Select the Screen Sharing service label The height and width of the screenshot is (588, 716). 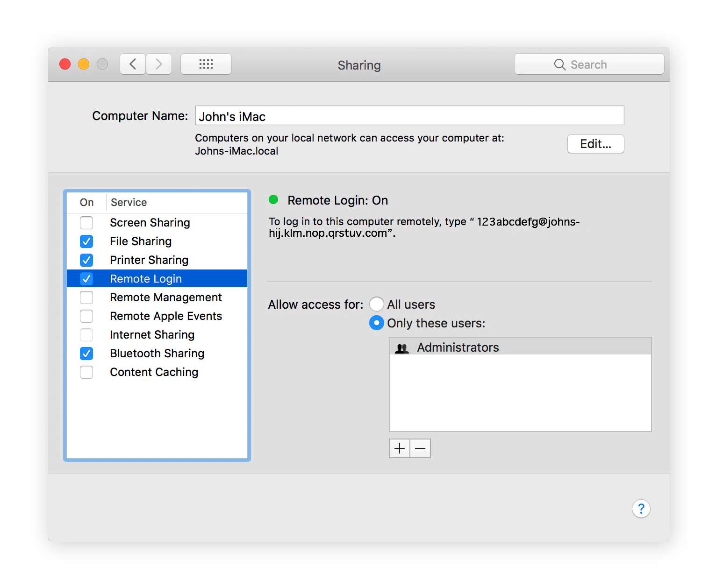tap(150, 223)
